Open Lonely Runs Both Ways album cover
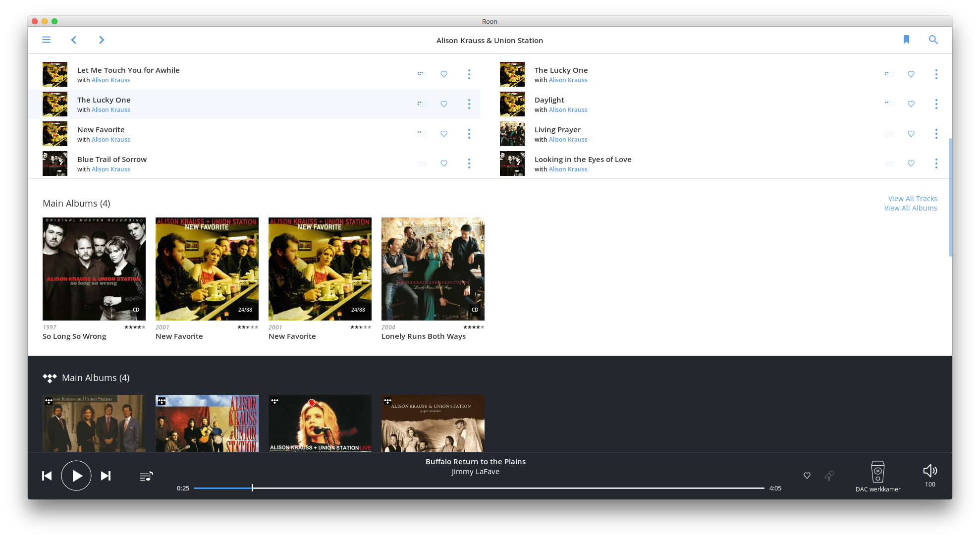Image resolution: width=980 pixels, height=539 pixels. (x=433, y=269)
